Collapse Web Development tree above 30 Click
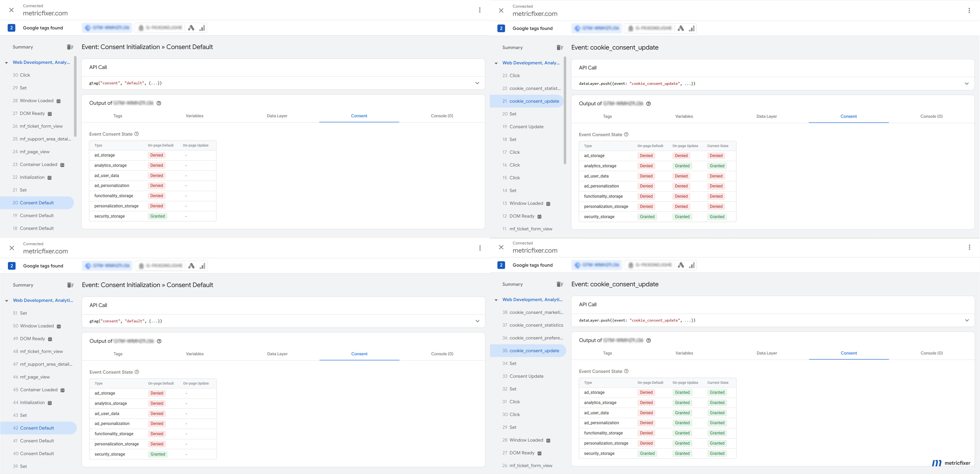Image resolution: width=980 pixels, height=474 pixels. (6, 63)
